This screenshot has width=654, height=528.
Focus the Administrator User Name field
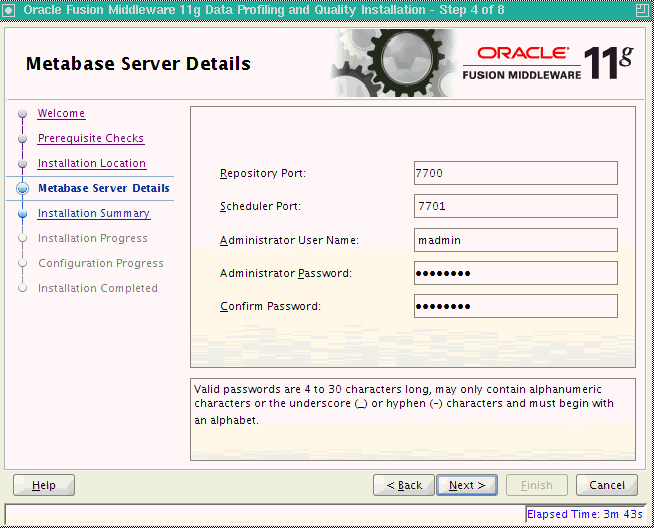click(516, 240)
